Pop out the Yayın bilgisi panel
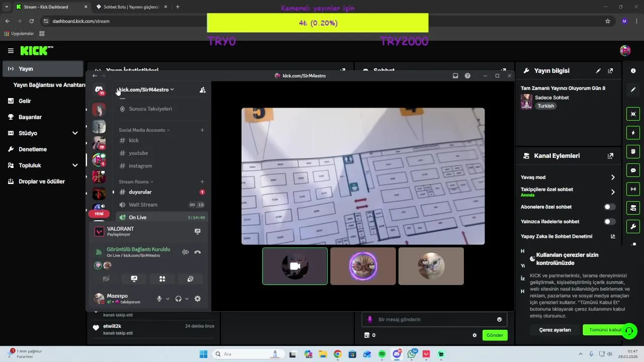This screenshot has height=362, width=644. 610,71
